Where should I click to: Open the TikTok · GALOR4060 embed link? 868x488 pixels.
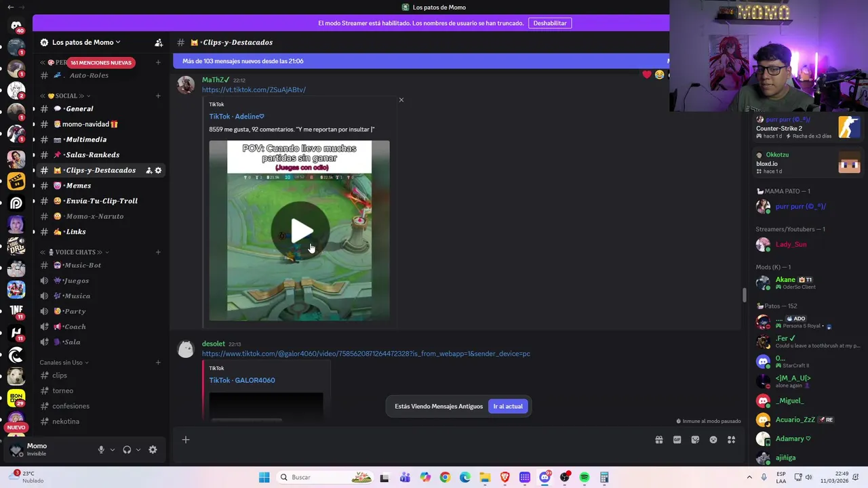[242, 380]
